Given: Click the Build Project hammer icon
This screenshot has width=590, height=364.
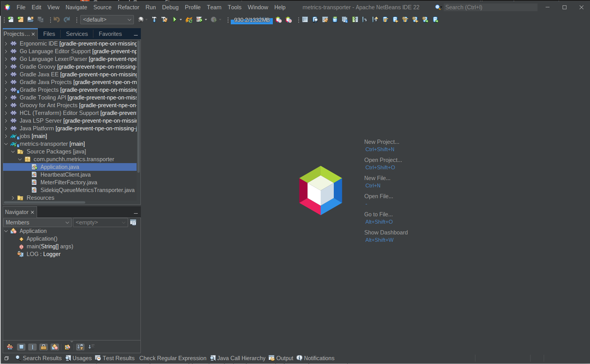Looking at the screenshot, I should [154, 20].
